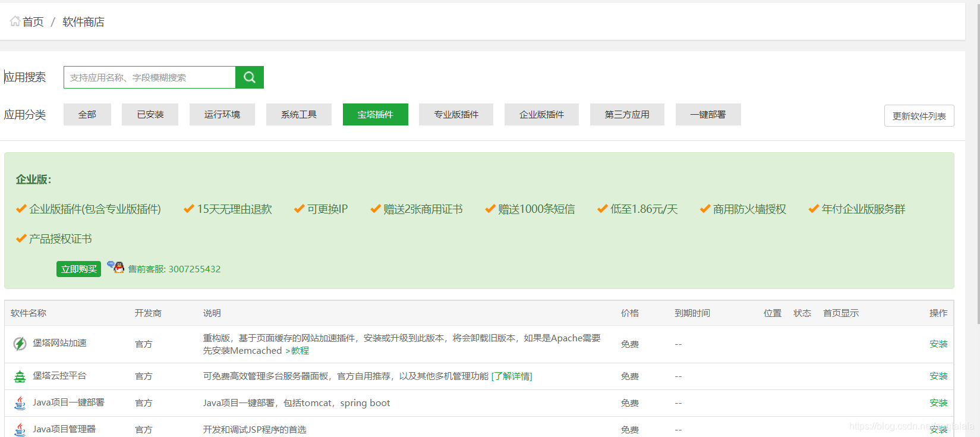
Task: Click 可更换IP feature text
Action: pyautogui.click(x=327, y=209)
